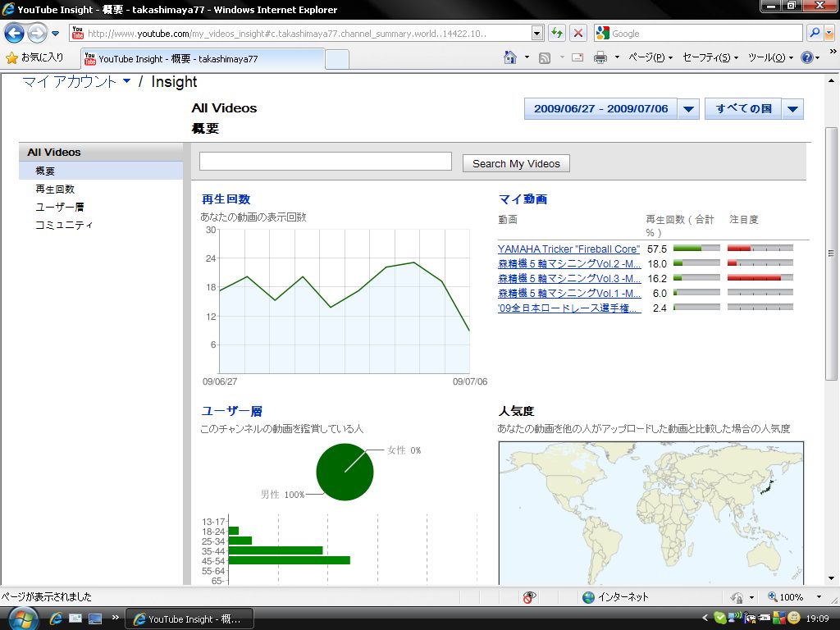Click the scroll down arrow

point(831,578)
